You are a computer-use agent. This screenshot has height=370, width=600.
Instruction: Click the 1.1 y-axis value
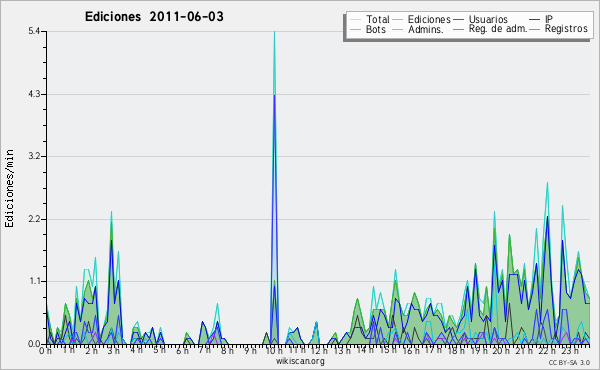point(34,282)
